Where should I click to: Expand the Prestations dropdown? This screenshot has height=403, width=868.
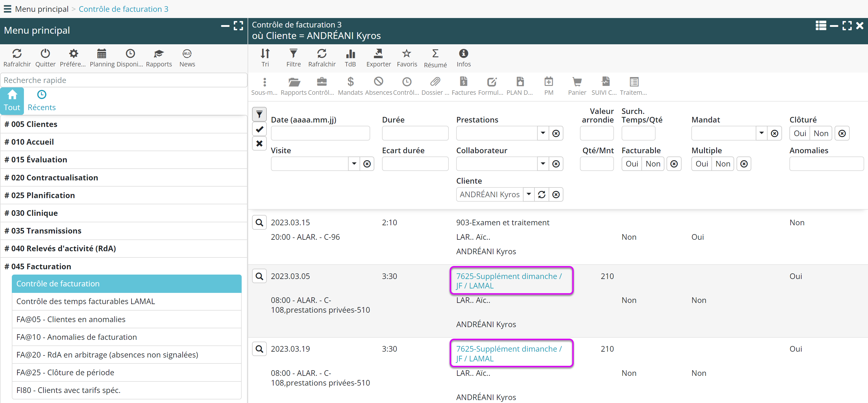coord(542,133)
